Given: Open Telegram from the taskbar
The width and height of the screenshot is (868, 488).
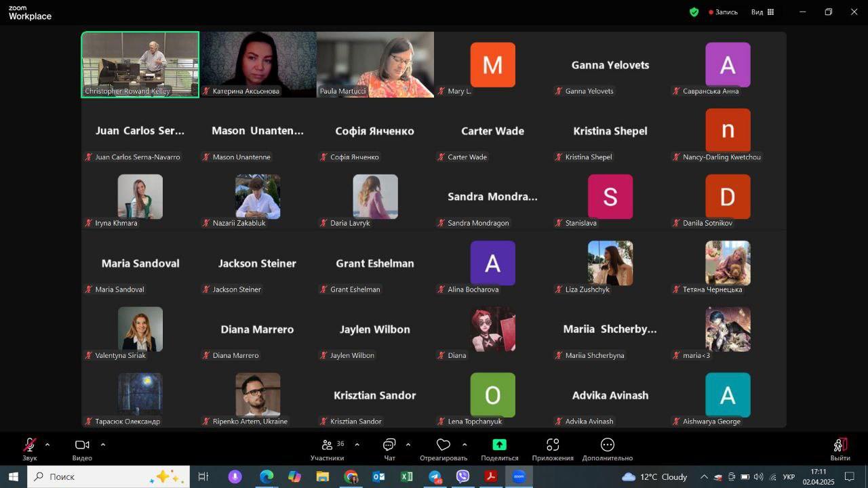Looking at the screenshot, I should (435, 476).
